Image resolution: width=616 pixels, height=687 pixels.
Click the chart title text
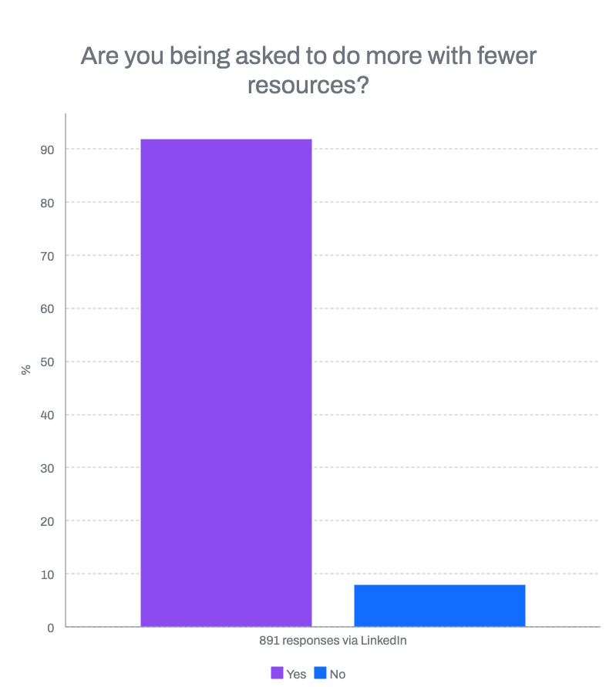(x=308, y=69)
